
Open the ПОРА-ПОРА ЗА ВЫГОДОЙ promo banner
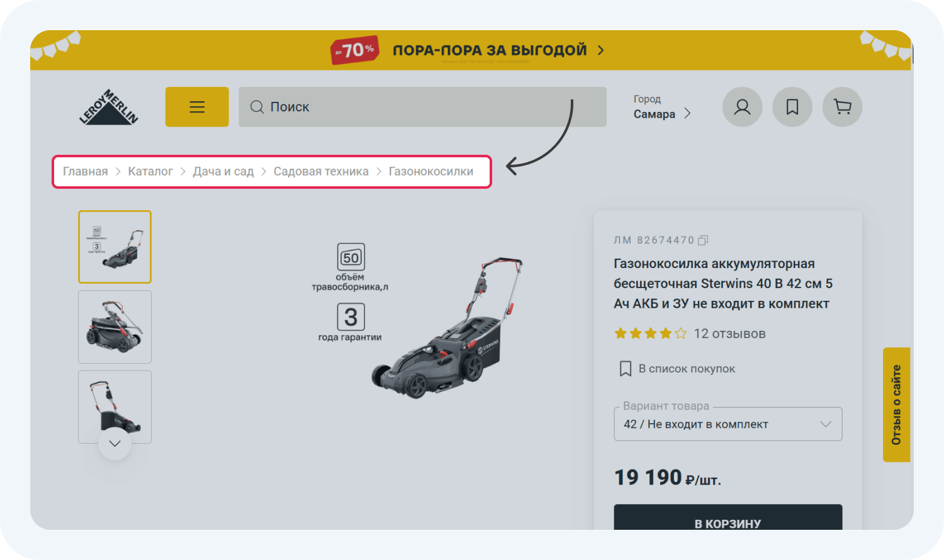click(471, 50)
